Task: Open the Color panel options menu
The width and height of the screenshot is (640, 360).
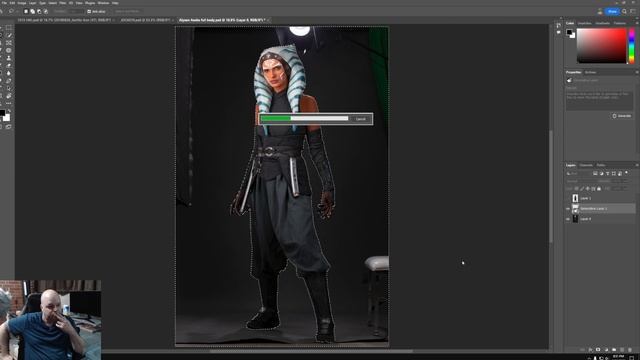Action: 637,23
